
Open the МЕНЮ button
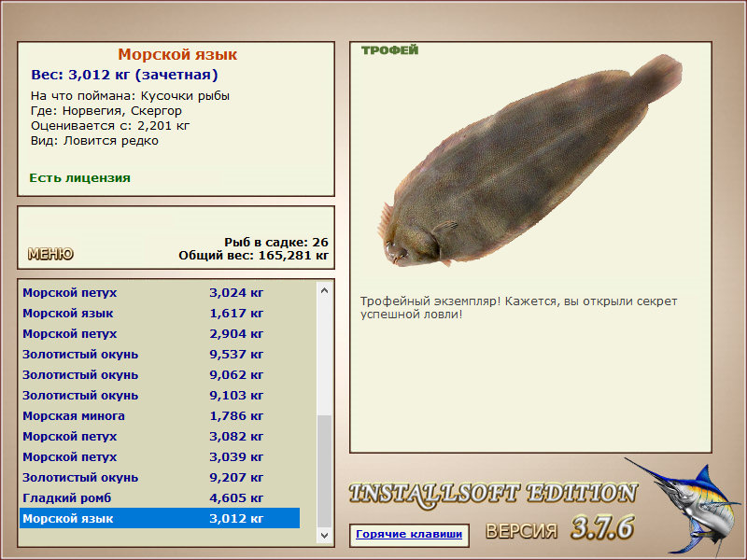(x=50, y=254)
